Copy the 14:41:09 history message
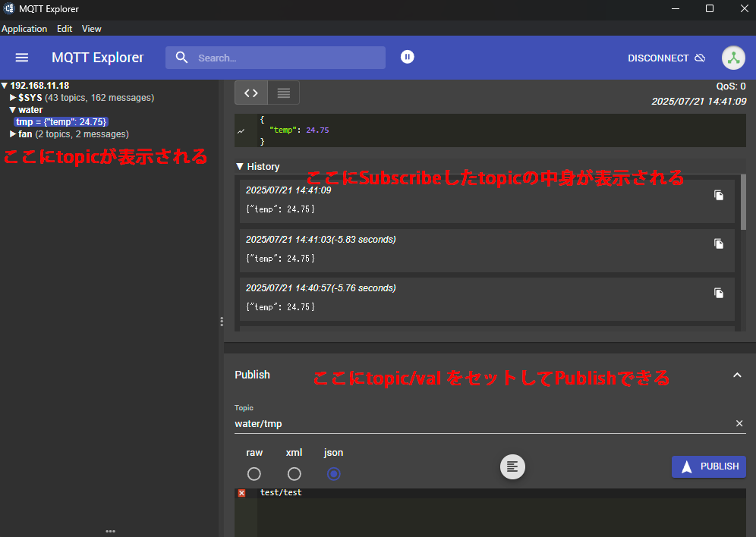This screenshot has height=537, width=756. [x=718, y=195]
